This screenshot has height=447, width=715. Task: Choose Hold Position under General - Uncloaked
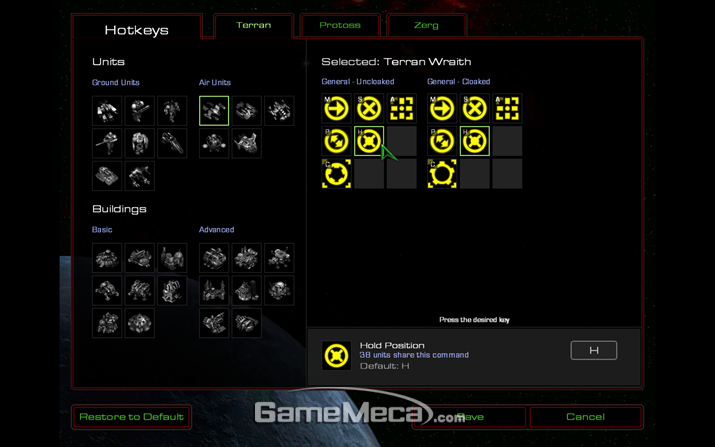[x=369, y=141]
